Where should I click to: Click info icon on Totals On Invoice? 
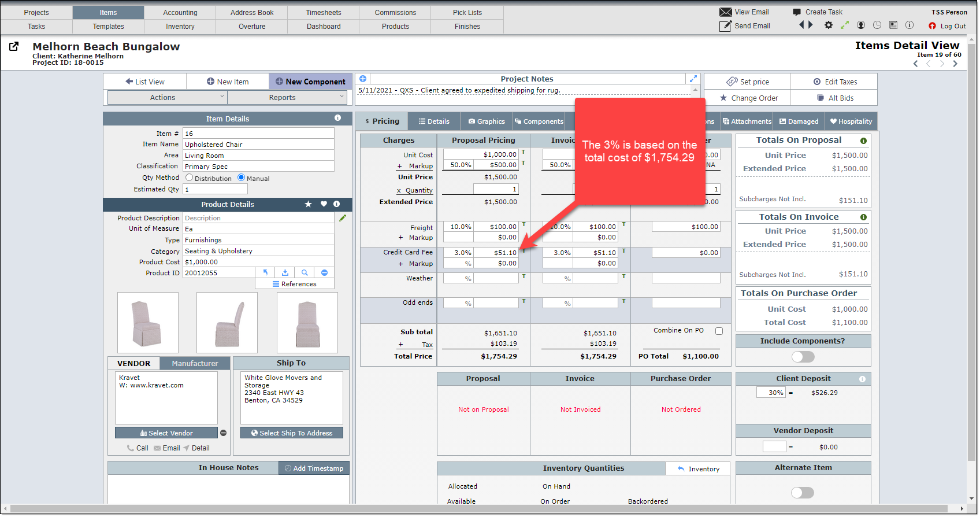click(x=863, y=217)
